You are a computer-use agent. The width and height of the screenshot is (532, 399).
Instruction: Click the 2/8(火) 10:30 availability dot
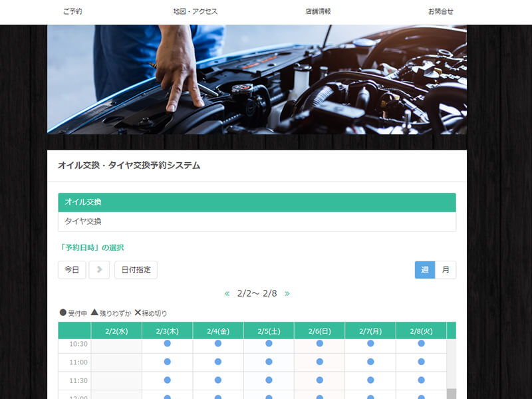click(421, 344)
